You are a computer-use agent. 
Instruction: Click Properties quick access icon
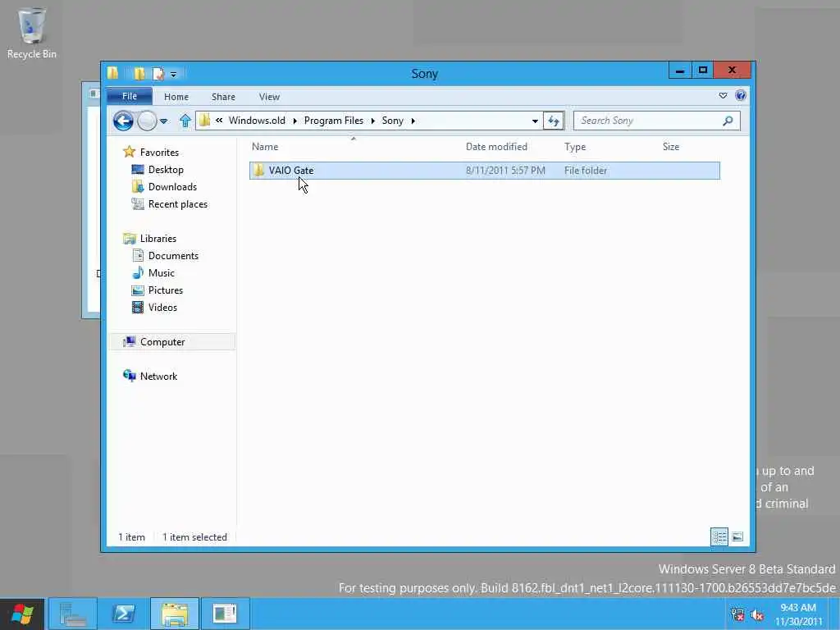coord(158,73)
